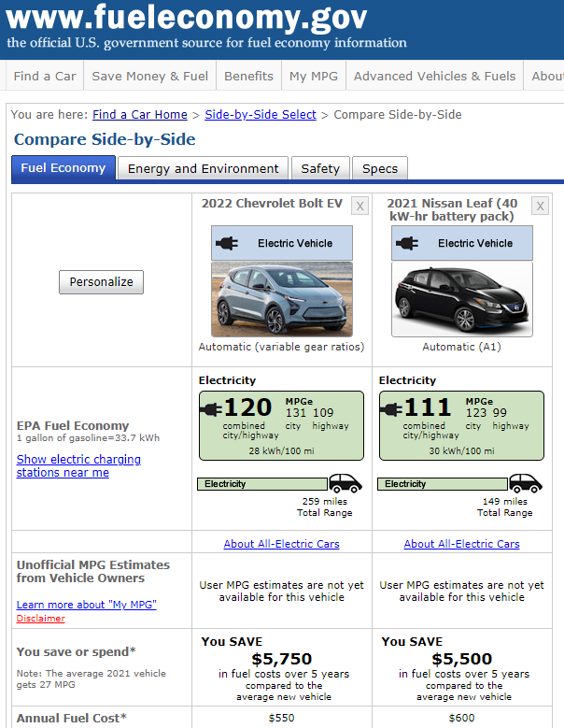Follow the Side-by-Side Select breadcrumb
Viewport: 564px width, 728px height.
[261, 115]
